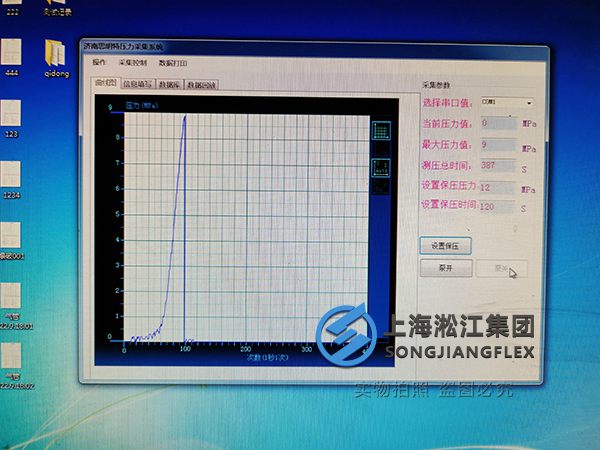
Task: Select the desktop file named 444
Action: 10,54
